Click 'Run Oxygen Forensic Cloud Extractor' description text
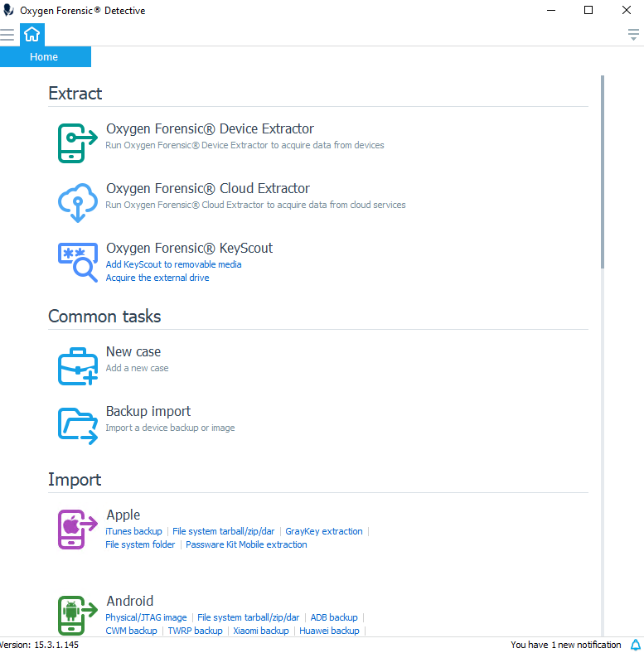Viewport: 644px width, 653px height. coord(255,205)
